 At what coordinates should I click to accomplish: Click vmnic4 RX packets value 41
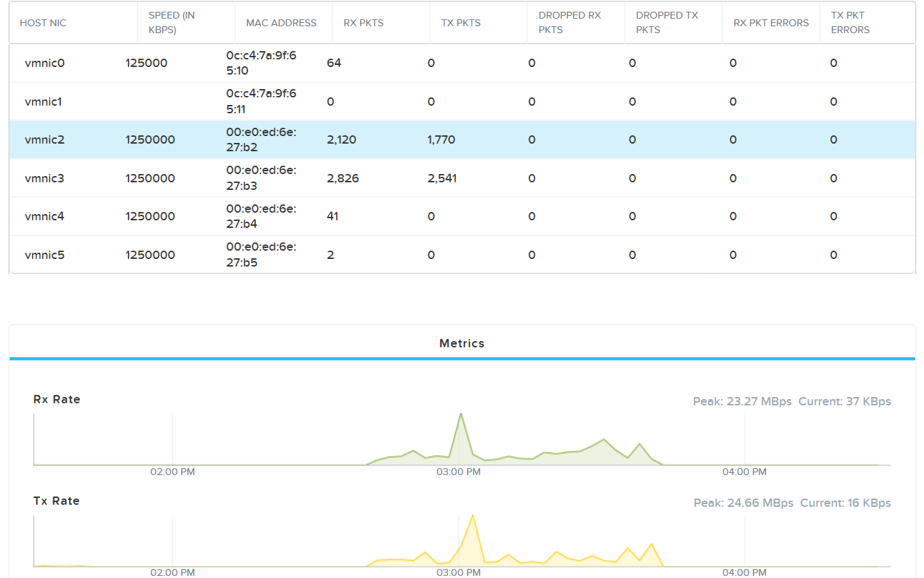coord(333,216)
